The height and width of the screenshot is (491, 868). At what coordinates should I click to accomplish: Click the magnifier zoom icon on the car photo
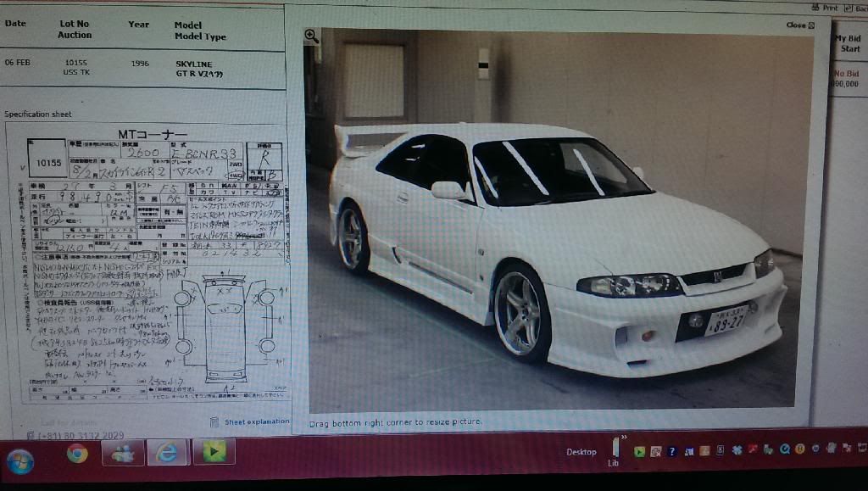tap(312, 37)
